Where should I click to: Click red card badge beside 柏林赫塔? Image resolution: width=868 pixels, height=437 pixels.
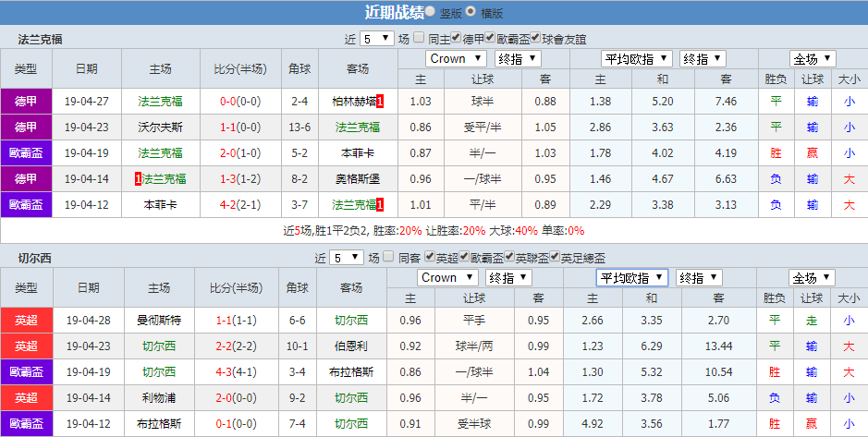[x=380, y=102]
